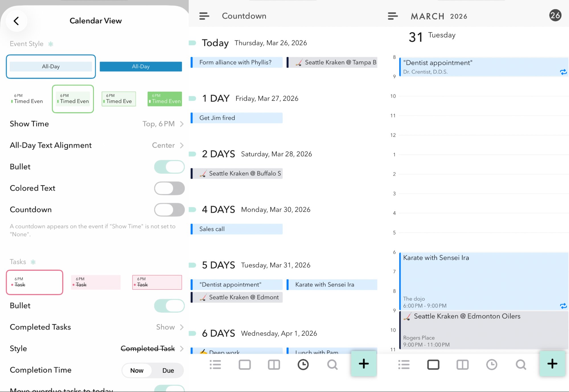Switch to split view in the March toolbar
This screenshot has height=392, width=569.
[462, 364]
